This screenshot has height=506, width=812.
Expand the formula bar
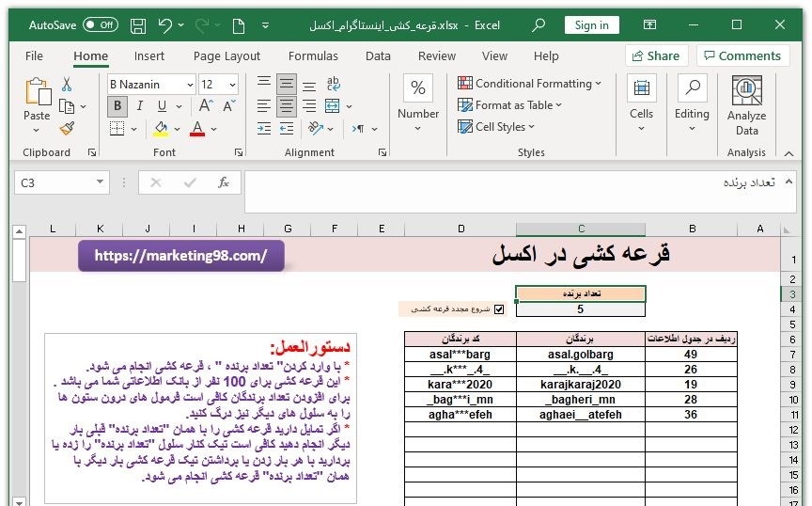[789, 182]
